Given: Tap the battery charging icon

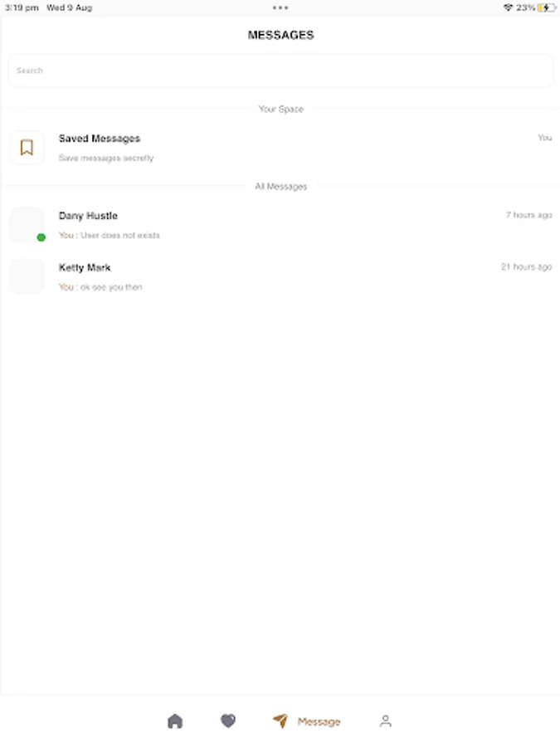Looking at the screenshot, I should 546,7.
